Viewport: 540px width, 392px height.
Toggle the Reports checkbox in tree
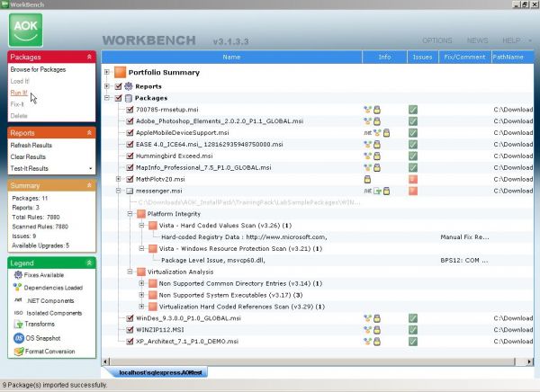[x=118, y=86]
